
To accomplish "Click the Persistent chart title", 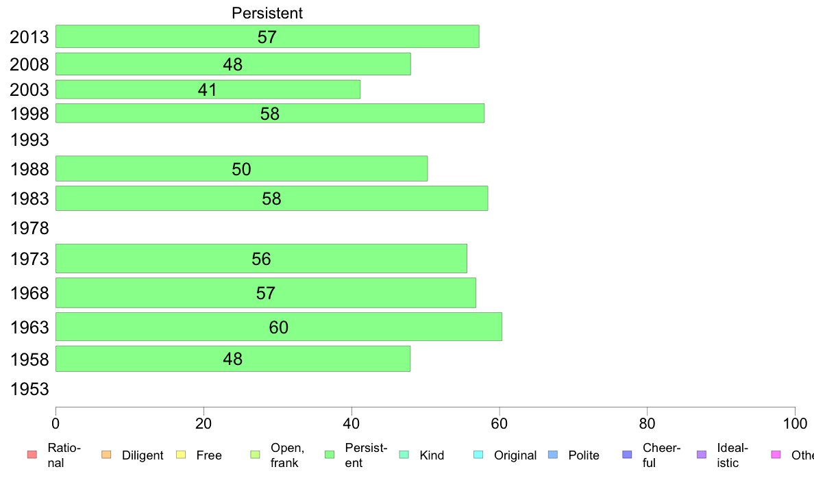I will tap(267, 13).
